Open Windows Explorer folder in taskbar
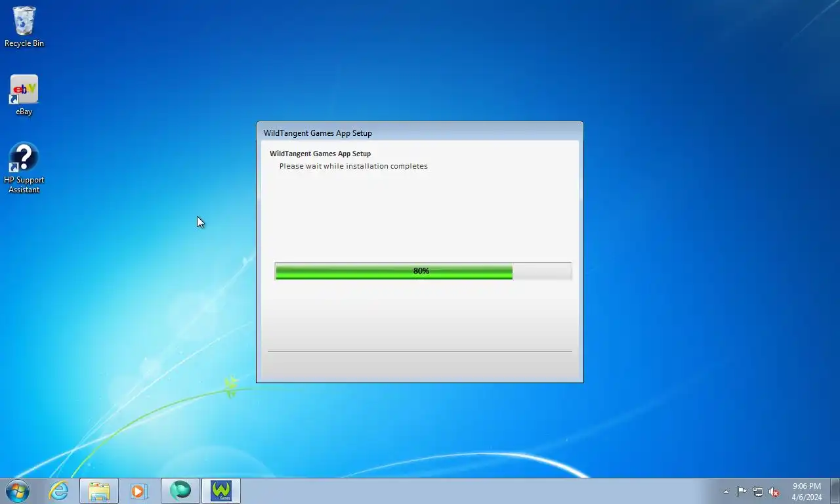The width and height of the screenshot is (840, 504). pos(99,491)
